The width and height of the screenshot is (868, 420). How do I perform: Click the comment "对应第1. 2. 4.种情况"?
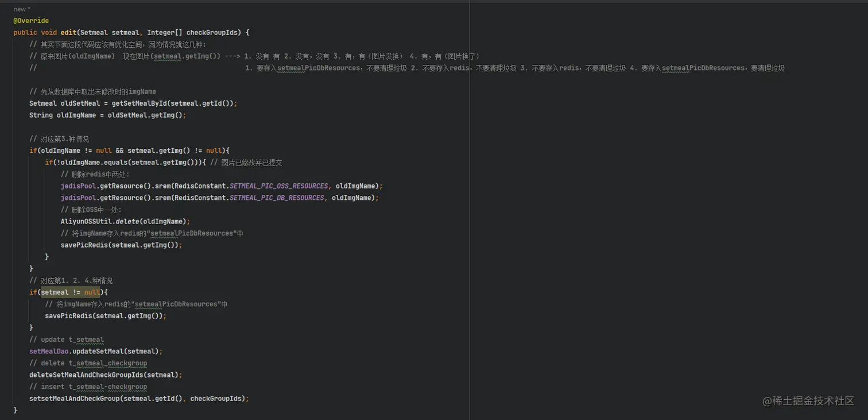coord(71,280)
